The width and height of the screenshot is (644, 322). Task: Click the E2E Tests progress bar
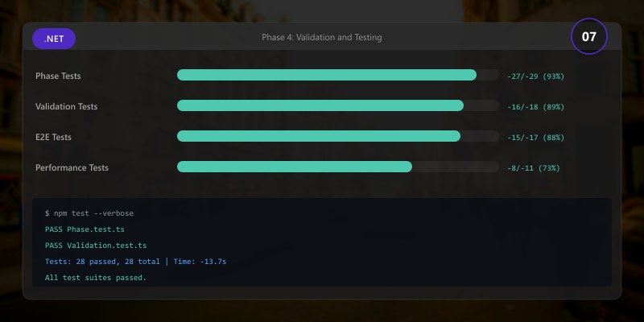(337, 136)
